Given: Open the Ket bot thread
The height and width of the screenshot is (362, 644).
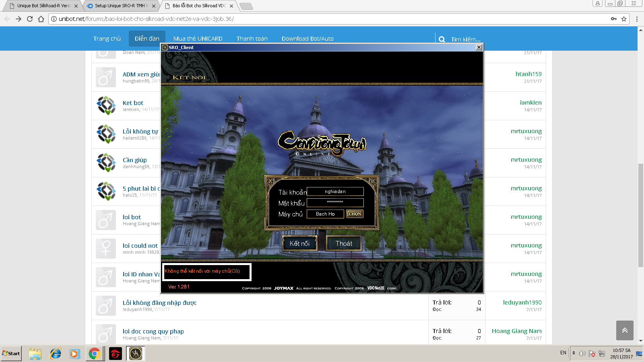Looking at the screenshot, I should pyautogui.click(x=133, y=103).
